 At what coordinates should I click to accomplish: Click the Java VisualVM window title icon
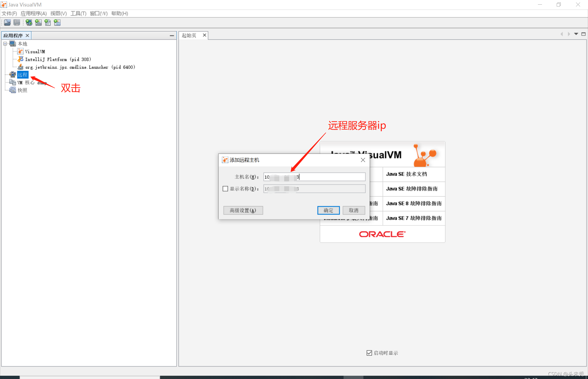pyautogui.click(x=4, y=5)
